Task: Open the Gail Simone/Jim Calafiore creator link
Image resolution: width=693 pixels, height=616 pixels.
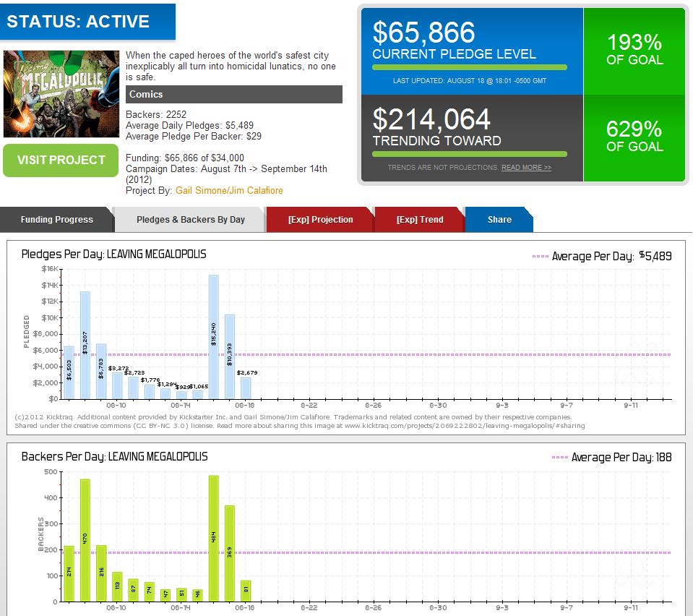Action: (x=229, y=190)
